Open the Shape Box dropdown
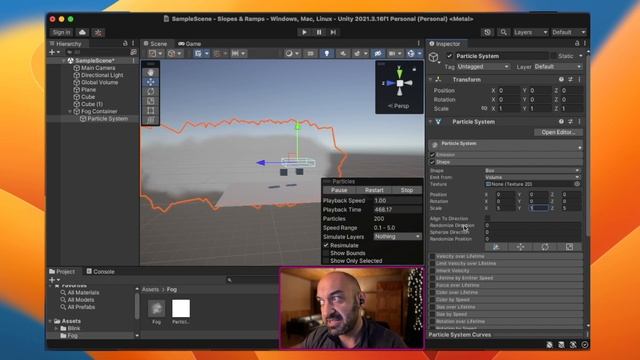The height and width of the screenshot is (360, 640). point(532,171)
